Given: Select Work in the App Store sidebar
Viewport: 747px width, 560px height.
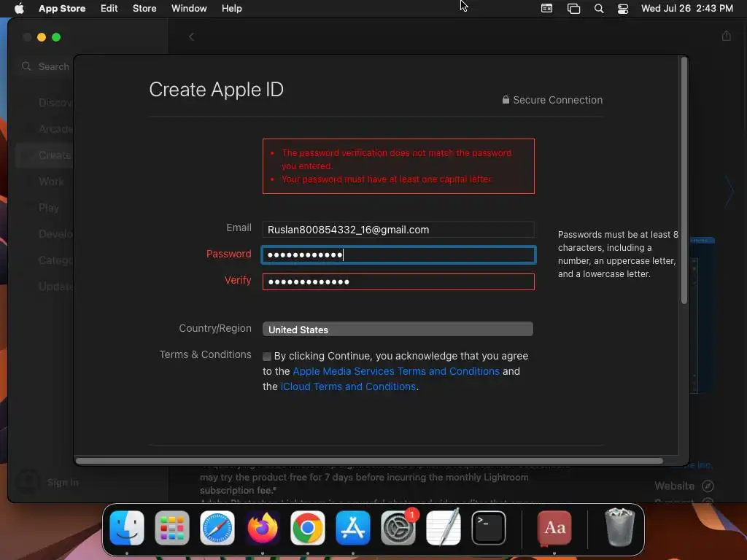Looking at the screenshot, I should click(x=51, y=182).
